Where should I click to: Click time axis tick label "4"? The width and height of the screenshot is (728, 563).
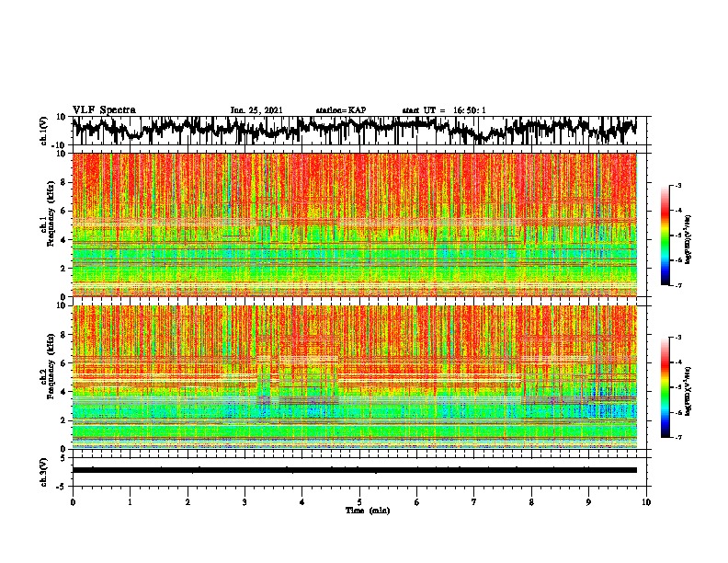[x=302, y=502]
